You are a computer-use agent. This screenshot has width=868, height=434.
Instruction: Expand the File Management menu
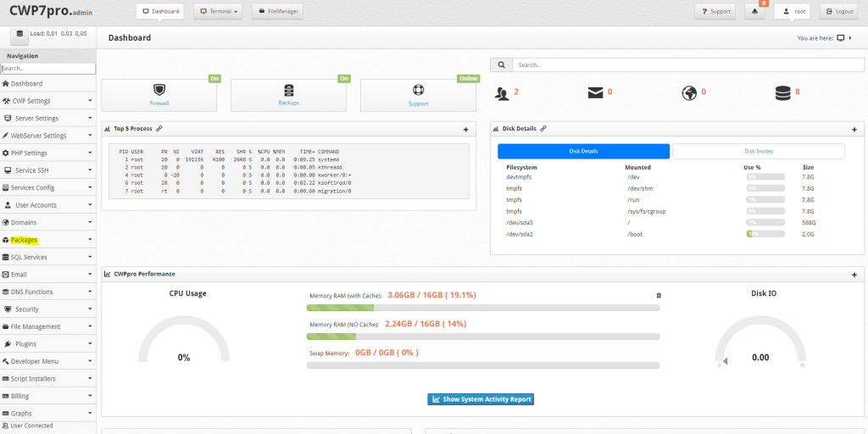click(47, 326)
